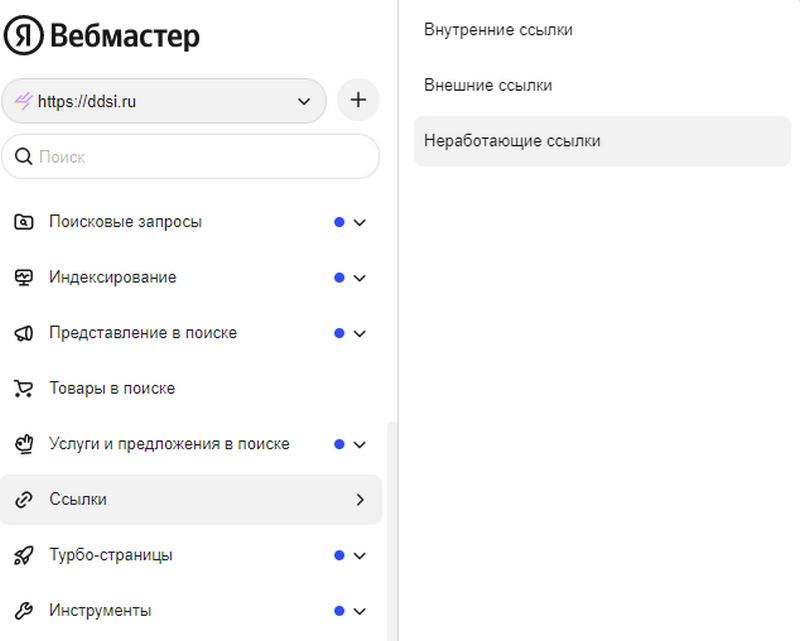Screen dimensions: 800x641
Task: Expand the Индексирование chevron
Action: (360, 278)
